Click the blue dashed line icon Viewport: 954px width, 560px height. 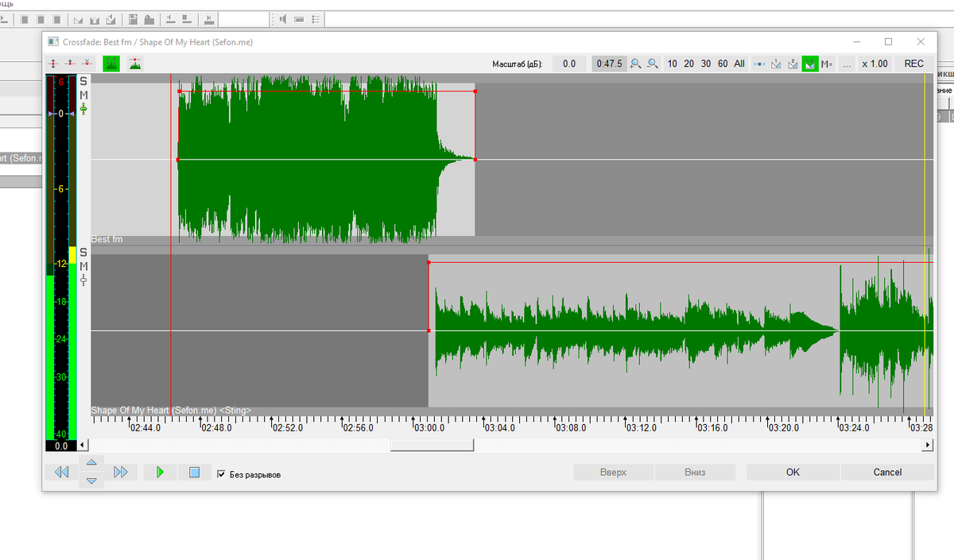click(x=760, y=64)
